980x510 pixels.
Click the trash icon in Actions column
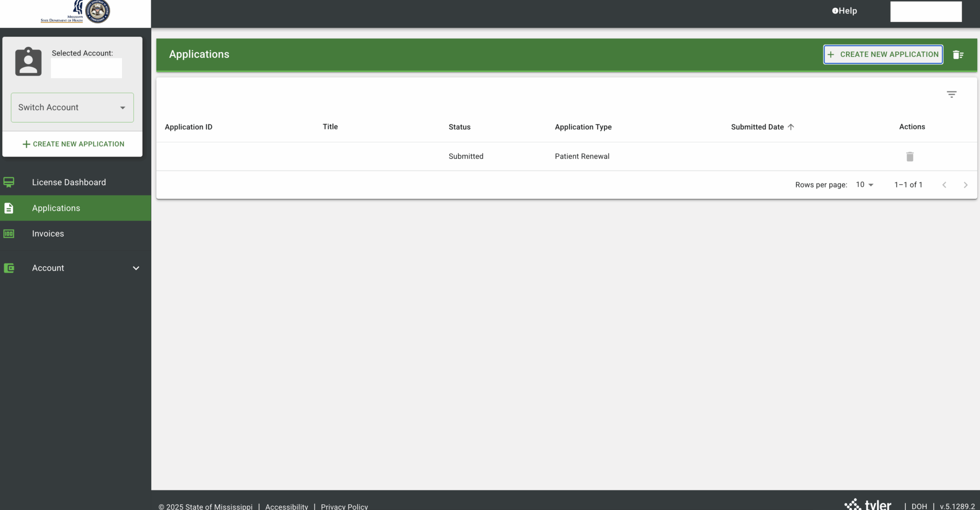click(x=910, y=157)
